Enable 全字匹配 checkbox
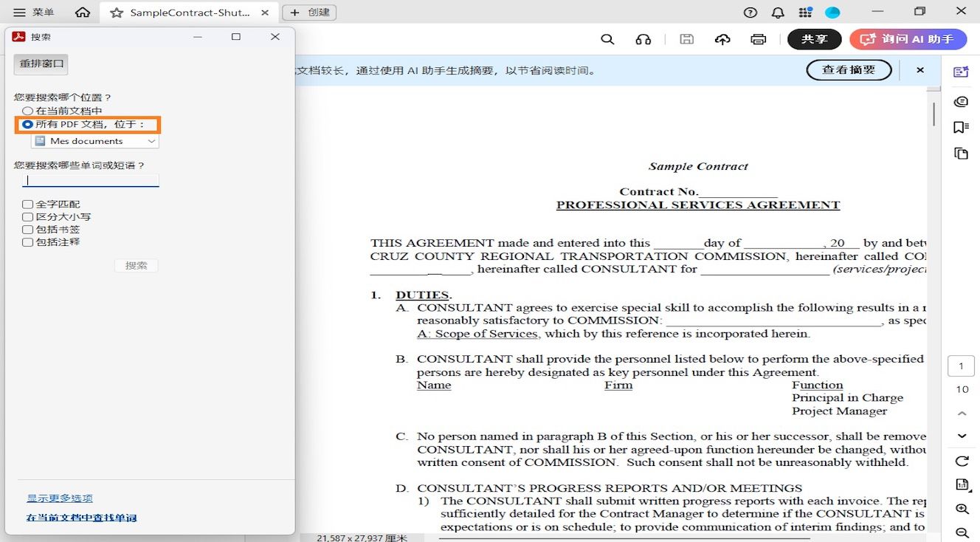Image resolution: width=980 pixels, height=542 pixels. (x=28, y=205)
